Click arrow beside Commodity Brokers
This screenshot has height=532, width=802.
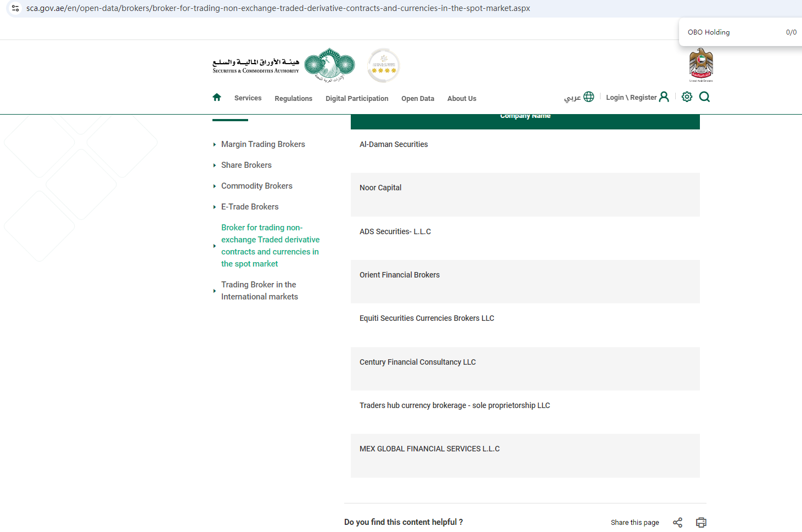[x=214, y=186]
